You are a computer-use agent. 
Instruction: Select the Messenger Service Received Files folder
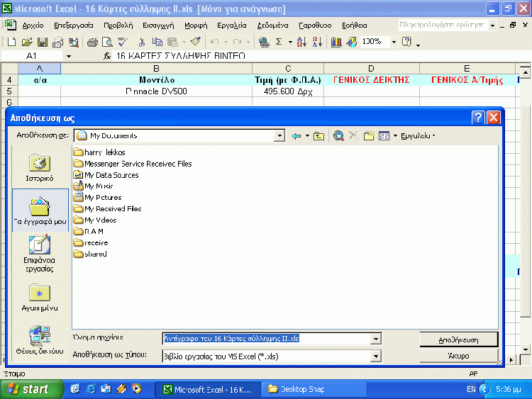tap(133, 164)
